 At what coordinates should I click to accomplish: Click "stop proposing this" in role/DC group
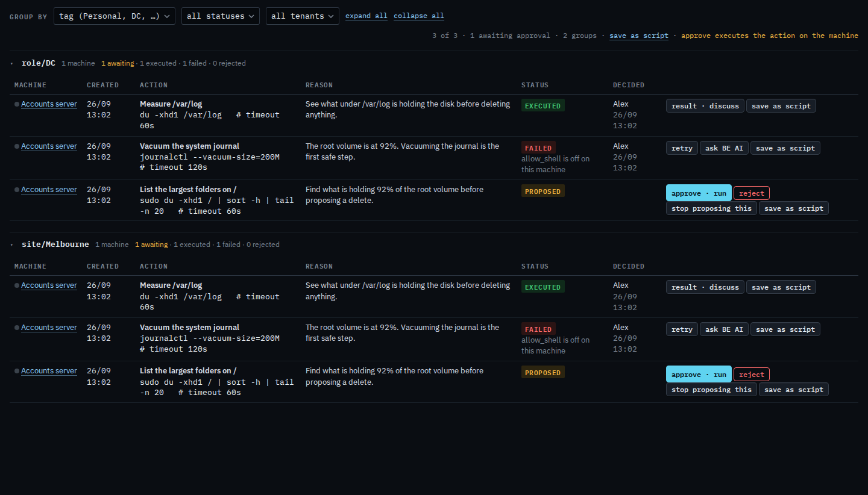711,208
